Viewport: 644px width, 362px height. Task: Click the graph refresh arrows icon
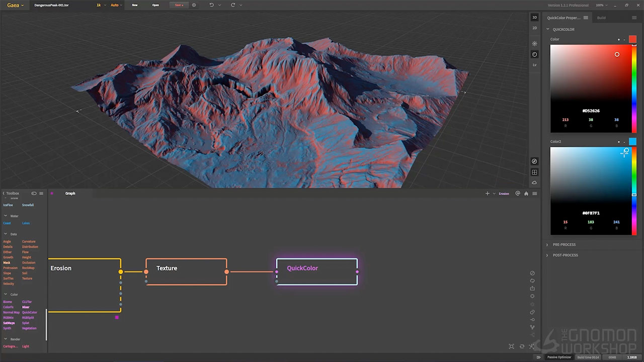tap(522, 346)
